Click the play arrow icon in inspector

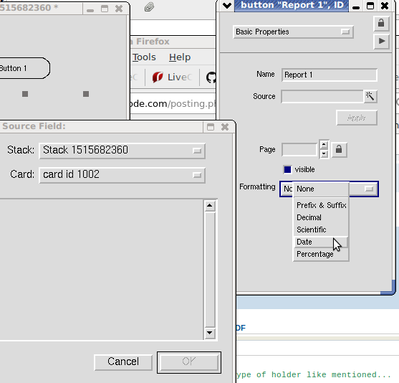point(381,41)
